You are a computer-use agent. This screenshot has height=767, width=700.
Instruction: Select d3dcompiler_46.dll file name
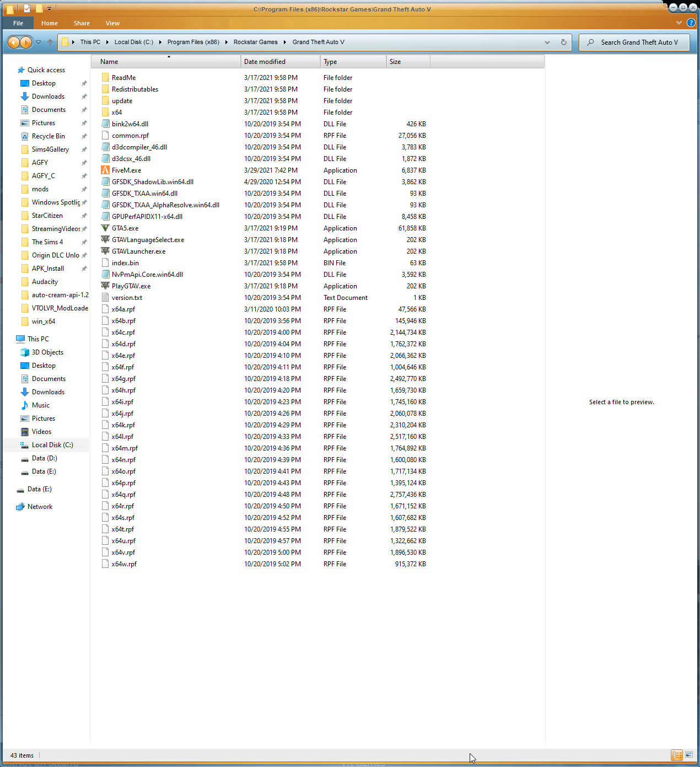pyautogui.click(x=139, y=147)
